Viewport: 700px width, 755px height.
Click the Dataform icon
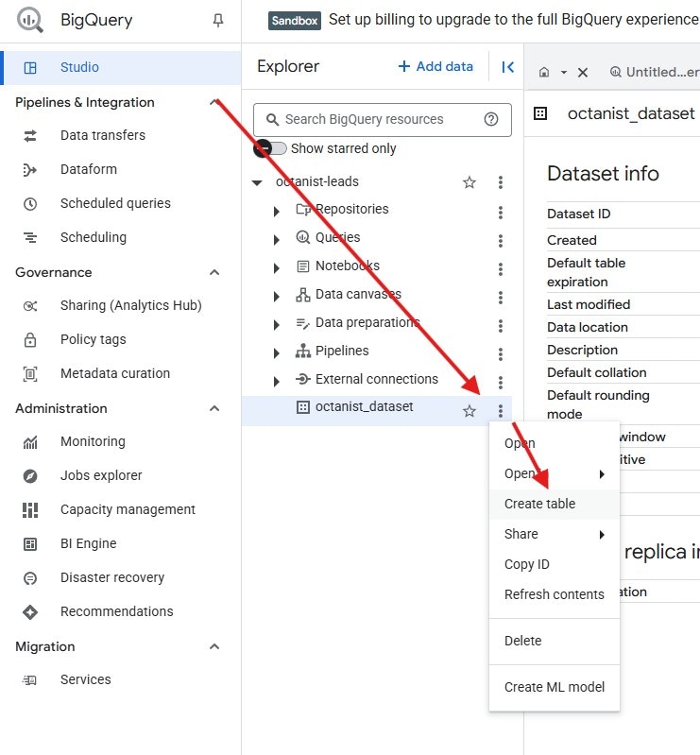[x=30, y=170]
